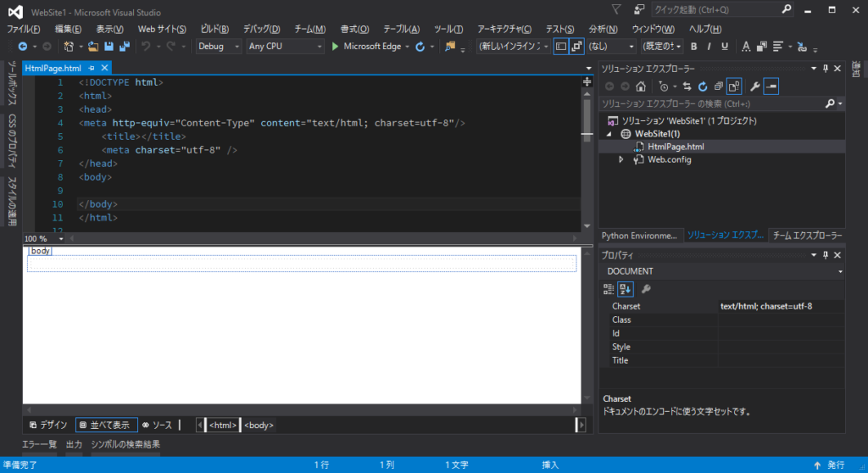Switch to デザイン view button
This screenshot has width=868, height=473.
pos(48,425)
